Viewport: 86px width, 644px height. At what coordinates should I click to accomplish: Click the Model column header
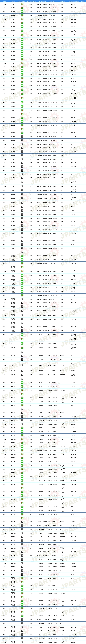pyautogui.click(x=13, y=1)
